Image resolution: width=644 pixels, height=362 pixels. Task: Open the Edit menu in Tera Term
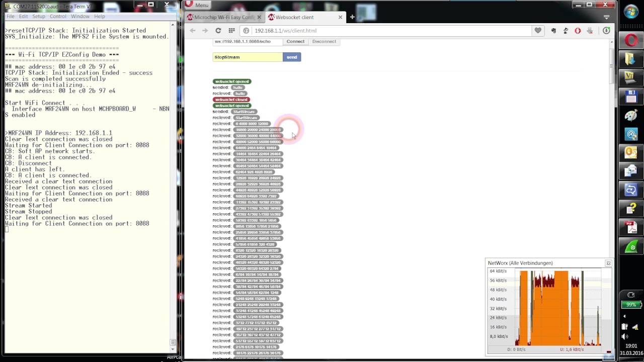coord(23,17)
